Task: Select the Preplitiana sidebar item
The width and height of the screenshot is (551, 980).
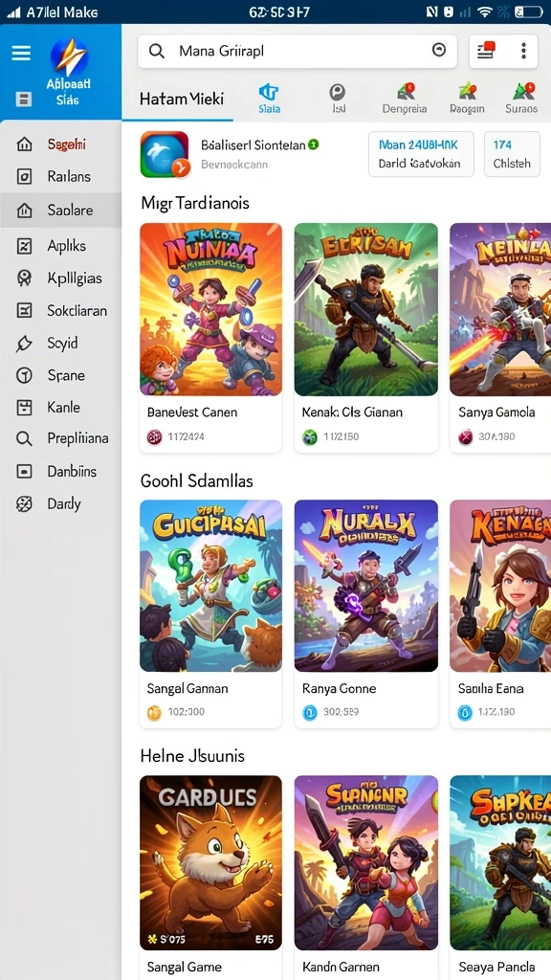Action: point(60,438)
